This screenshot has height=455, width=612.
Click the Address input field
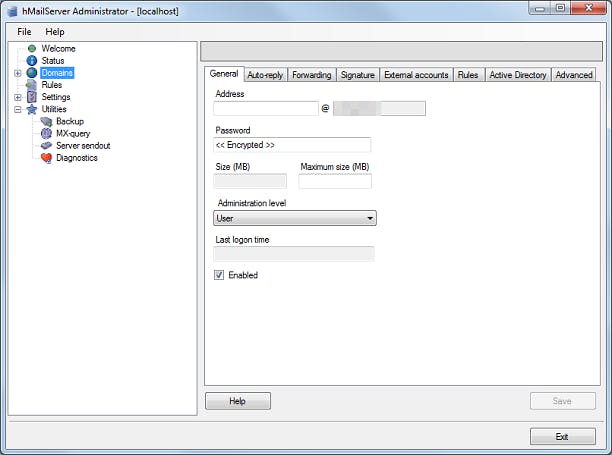coord(266,108)
